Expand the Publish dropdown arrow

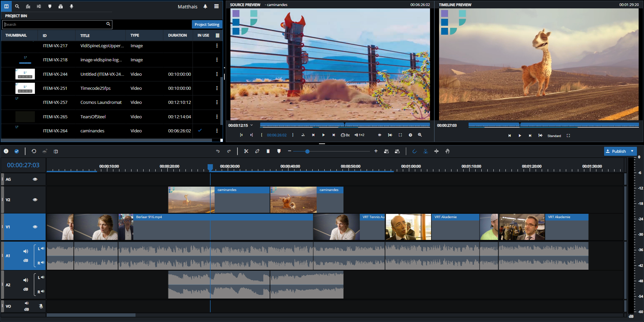point(632,151)
